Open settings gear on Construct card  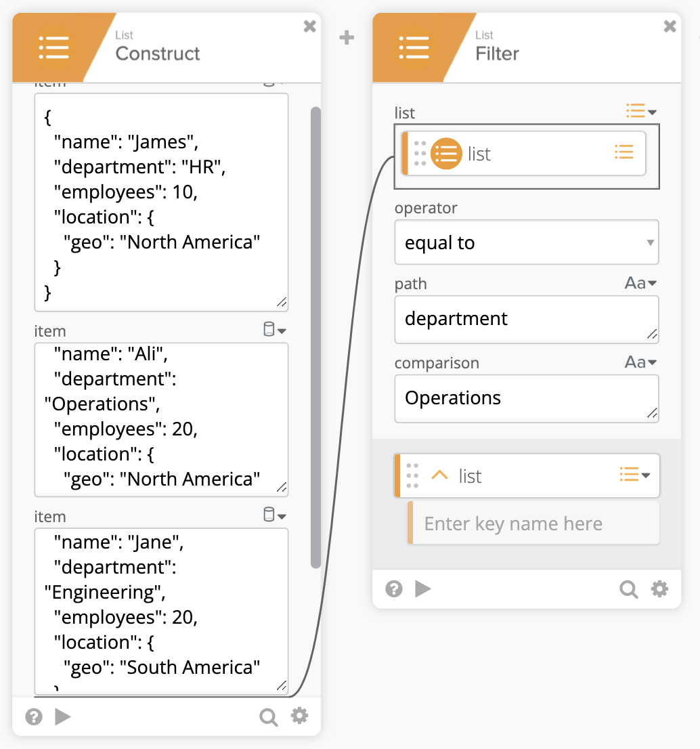coord(300,716)
